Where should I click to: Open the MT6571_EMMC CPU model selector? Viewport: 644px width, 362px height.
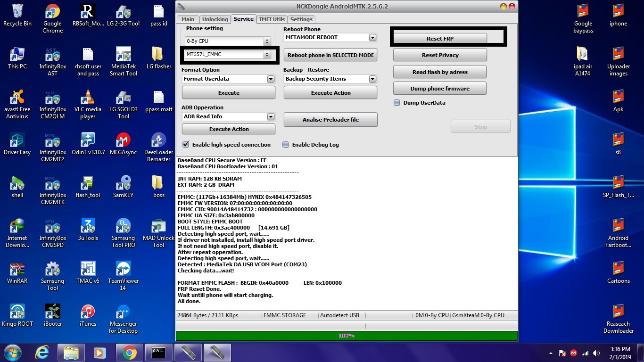(x=227, y=55)
